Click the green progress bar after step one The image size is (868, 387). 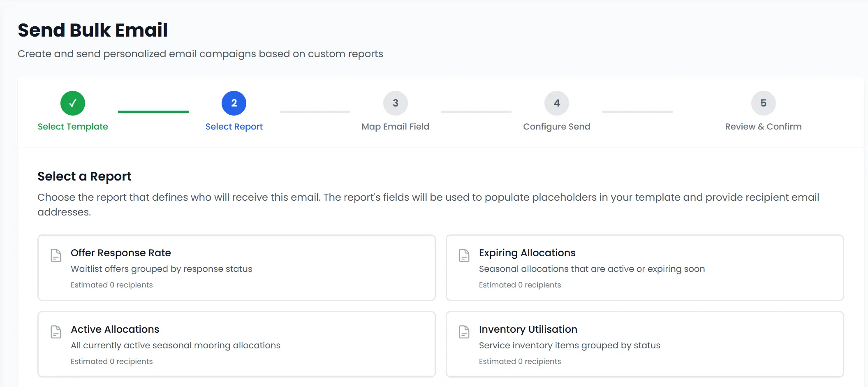coord(153,111)
